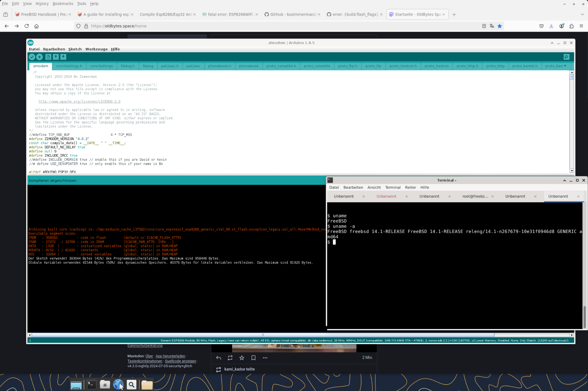588x391 pixels.
Task: Switch to the red Unbenannt terminal tab
Action: click(x=386, y=196)
